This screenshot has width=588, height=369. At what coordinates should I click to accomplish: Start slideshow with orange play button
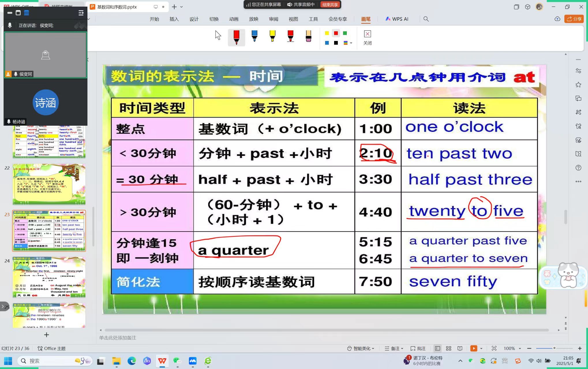click(x=473, y=348)
